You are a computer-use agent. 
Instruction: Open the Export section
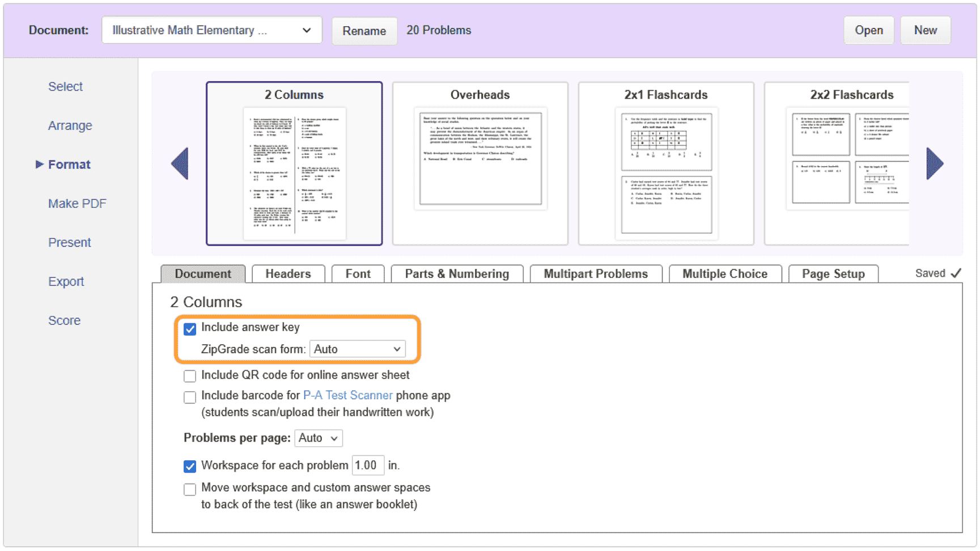coord(66,281)
